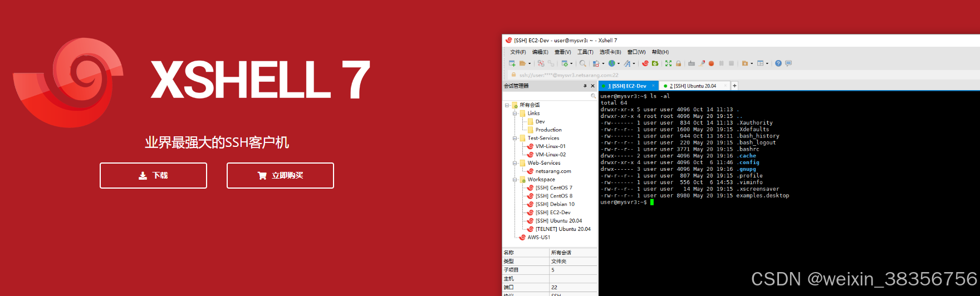The height and width of the screenshot is (296, 980).
Task: Launch Xftp green toolbar icon
Action: coord(655,63)
